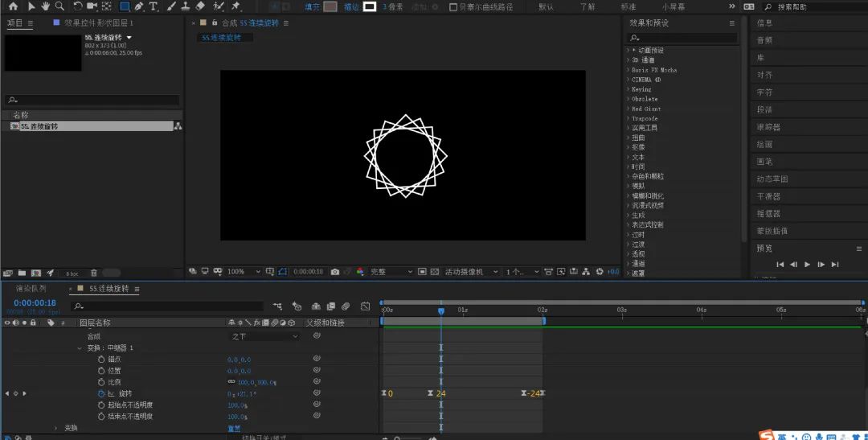The width and height of the screenshot is (868, 440).
Task: Click the fill color swatch
Action: click(330, 6)
